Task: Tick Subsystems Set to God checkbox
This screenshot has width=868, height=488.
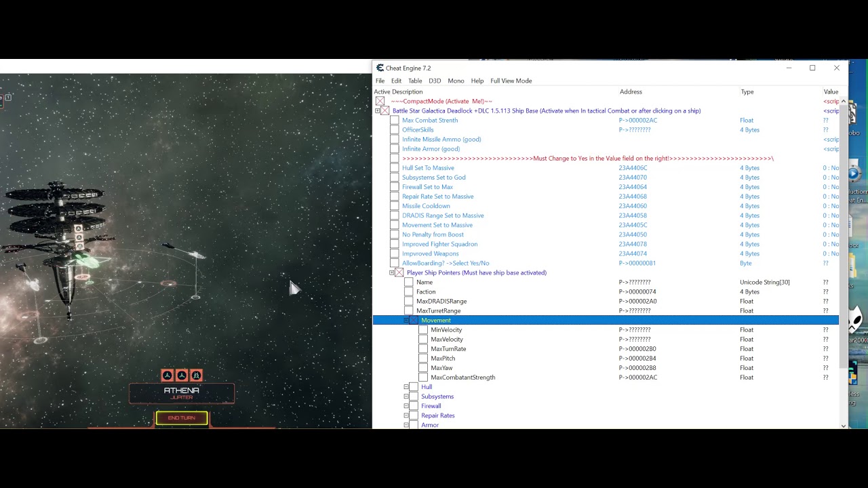Action: (395, 177)
